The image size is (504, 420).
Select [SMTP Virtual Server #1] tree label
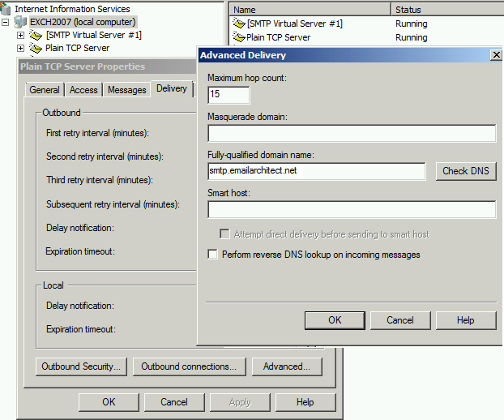pyautogui.click(x=93, y=35)
